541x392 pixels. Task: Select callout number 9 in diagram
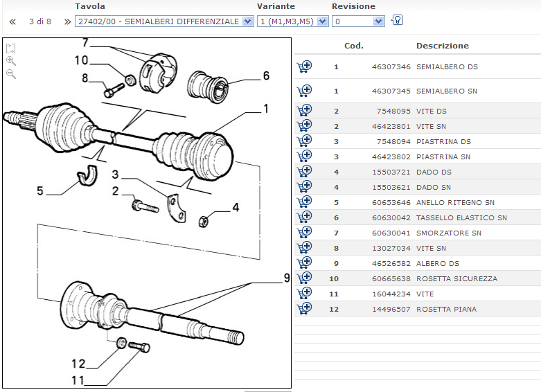[x=287, y=278]
